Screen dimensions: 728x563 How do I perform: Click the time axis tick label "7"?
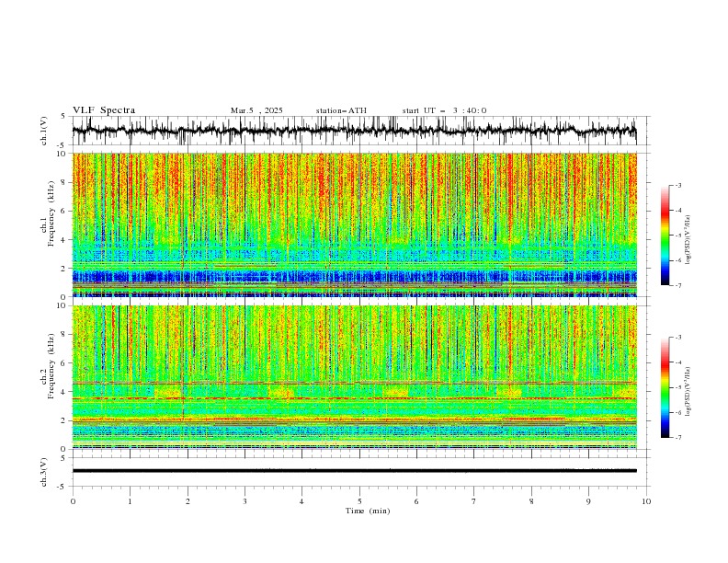point(474,501)
